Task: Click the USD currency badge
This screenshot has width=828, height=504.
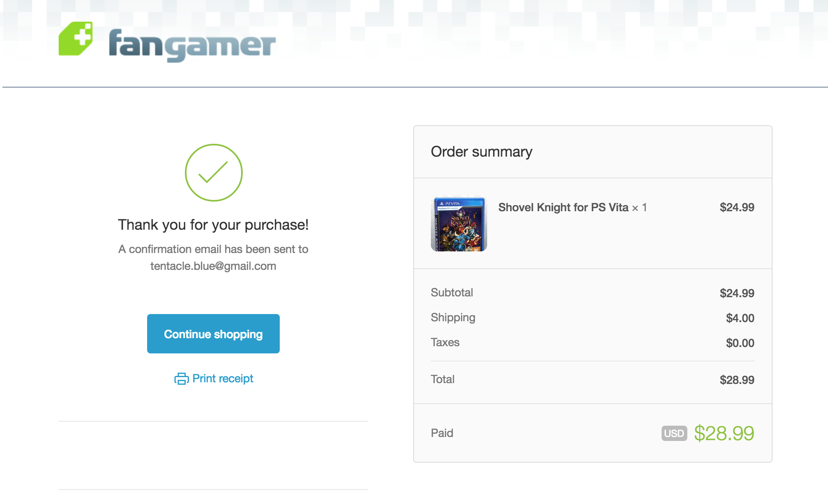Action: [x=674, y=433]
